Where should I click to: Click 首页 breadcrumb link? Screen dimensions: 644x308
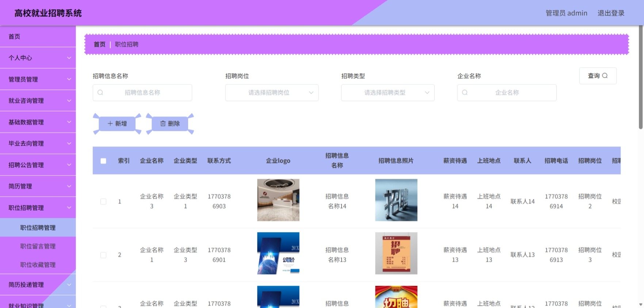pos(99,45)
